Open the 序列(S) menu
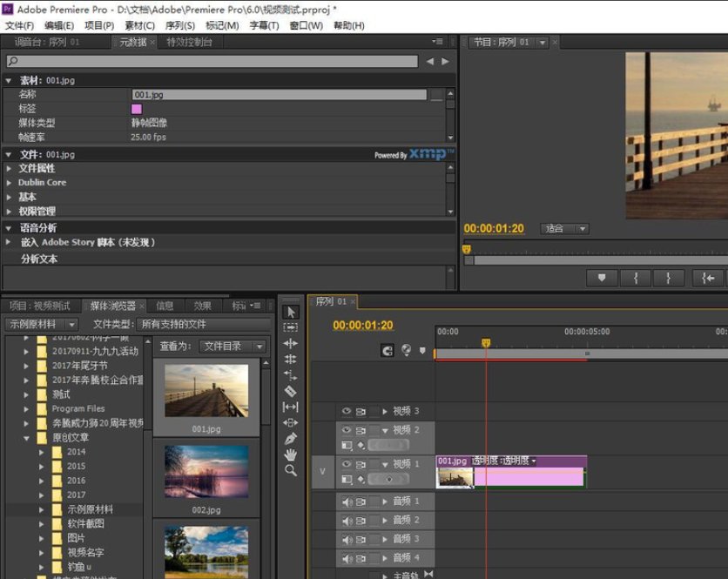This screenshot has width=728, height=579. click(x=179, y=25)
